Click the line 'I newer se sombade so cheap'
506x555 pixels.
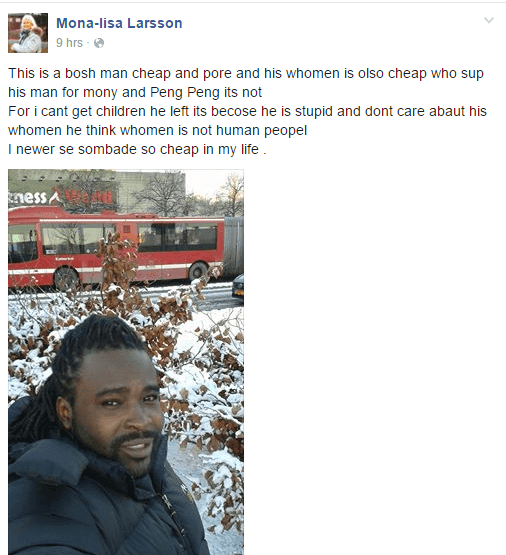(x=137, y=149)
